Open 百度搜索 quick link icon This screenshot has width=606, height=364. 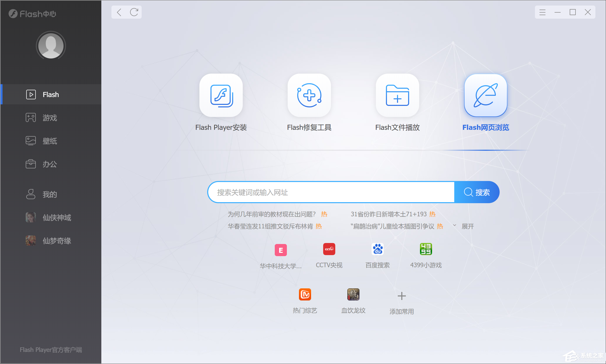click(377, 249)
